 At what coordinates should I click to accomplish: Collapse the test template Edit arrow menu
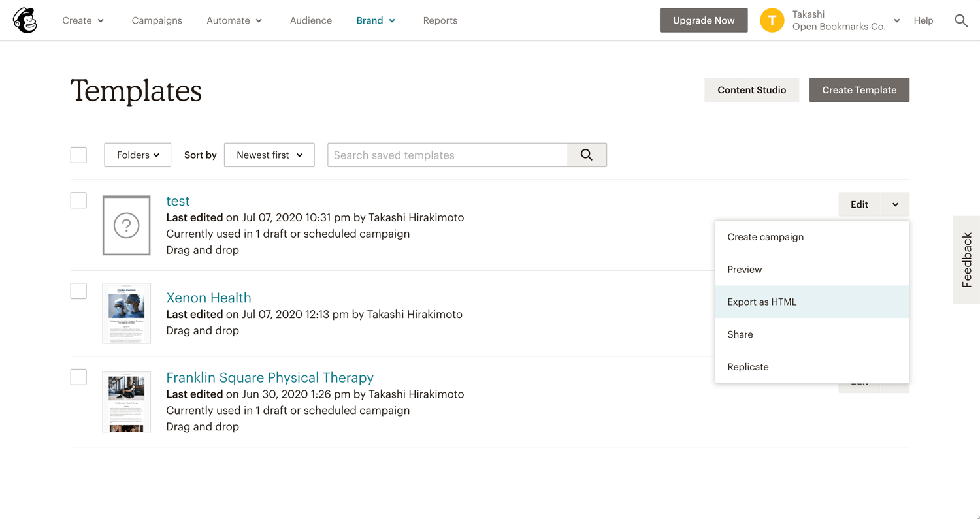pos(895,204)
